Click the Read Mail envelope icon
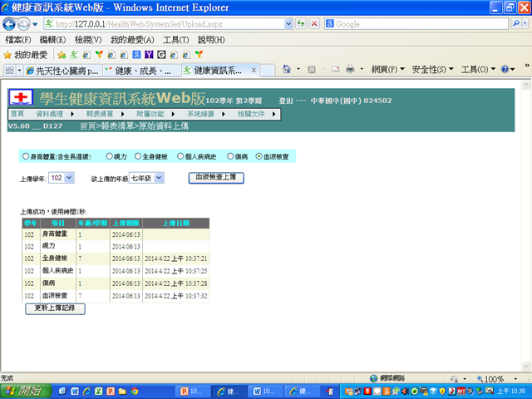The height and width of the screenshot is (399, 532). 336,70
